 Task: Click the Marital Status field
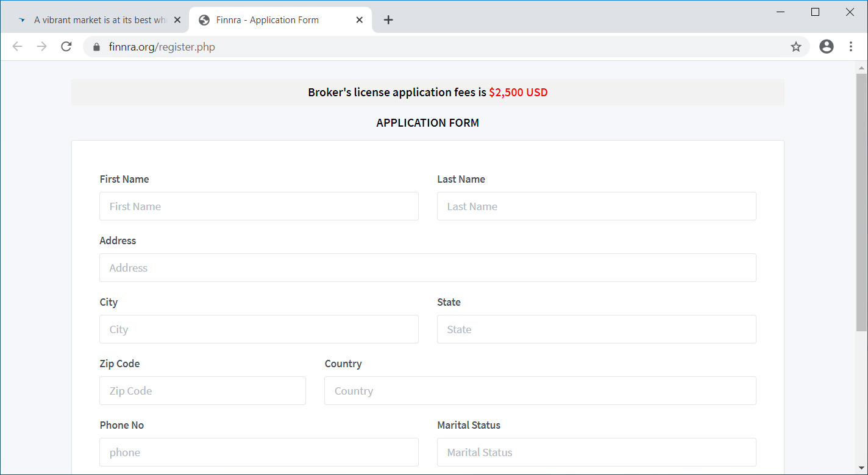(x=597, y=452)
